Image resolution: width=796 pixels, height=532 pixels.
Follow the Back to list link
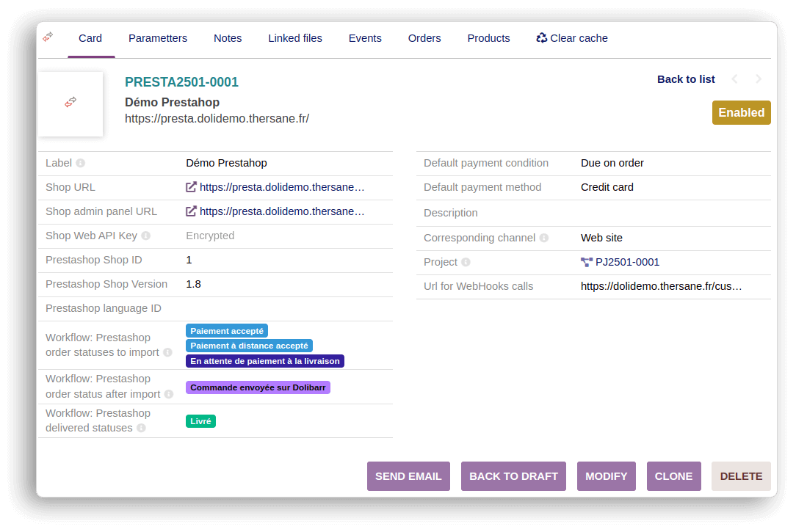(x=686, y=79)
